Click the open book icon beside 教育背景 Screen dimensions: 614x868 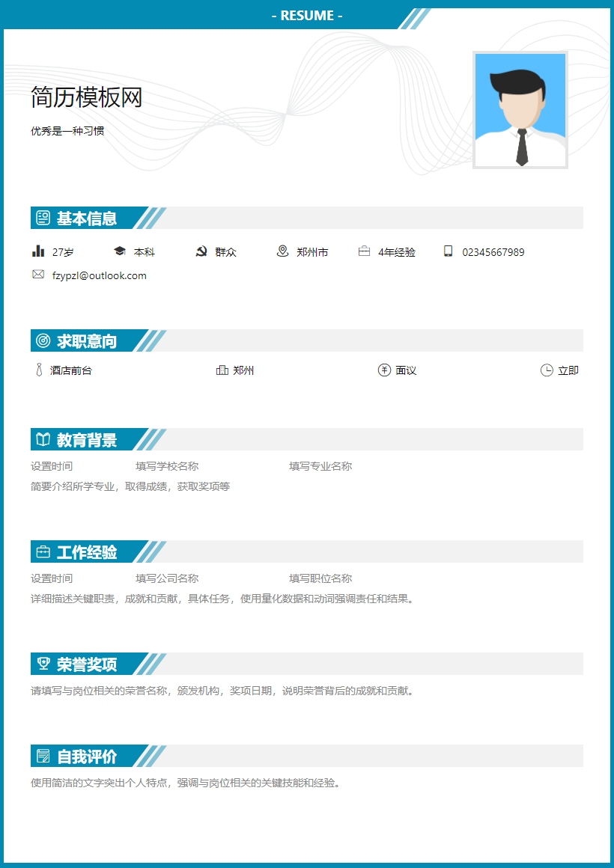tap(43, 440)
